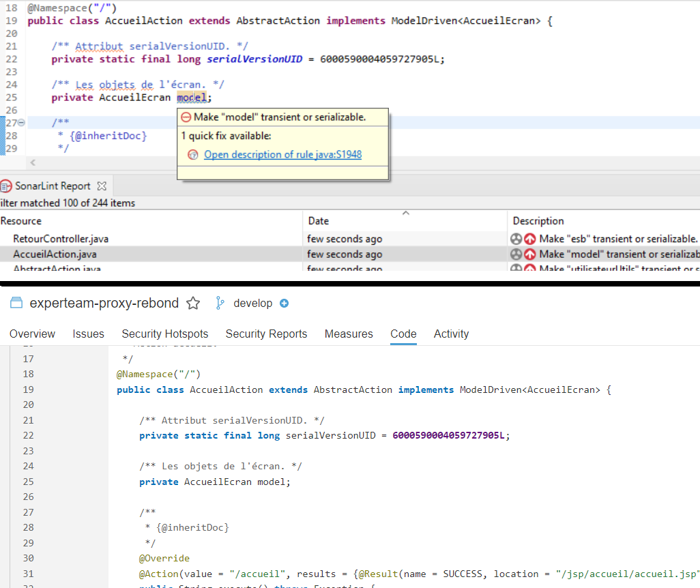The width and height of the screenshot is (700, 588).
Task: Open the Security Hotspots tab
Action: point(164,334)
